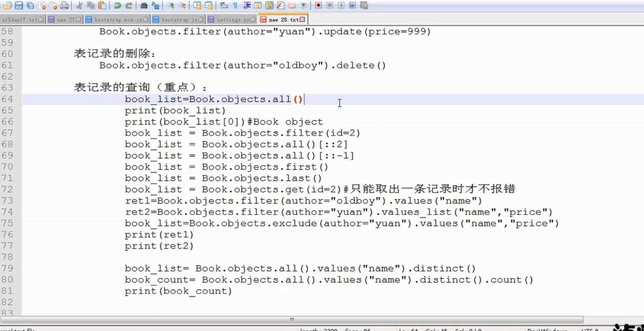This screenshot has width=644, height=331.
Task: Click line number 72 in margin
Action: (x=7, y=189)
